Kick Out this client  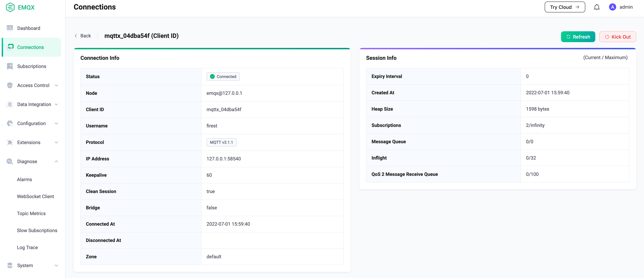click(x=618, y=37)
